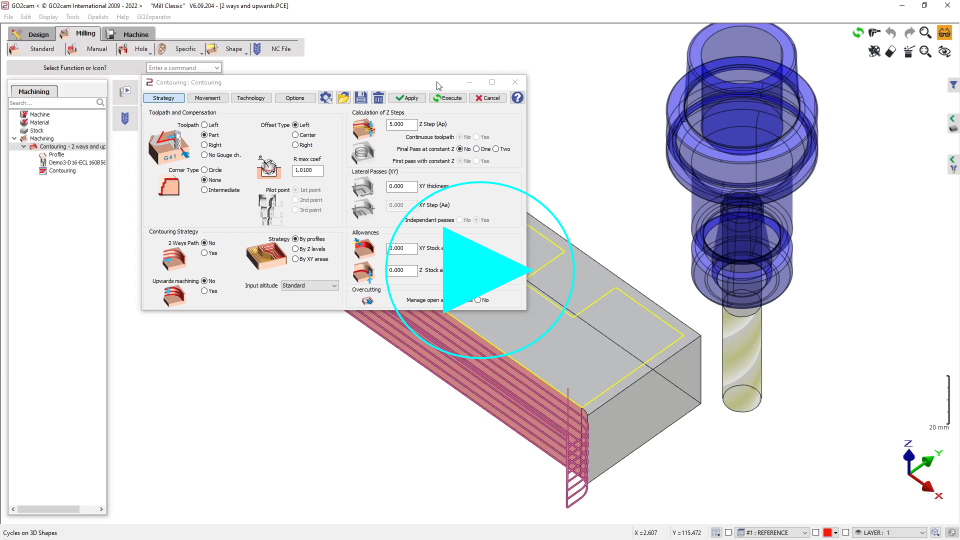Viewport: 960px width, 540px height.
Task: Click the red color swatch in the status bar
Action: point(828,532)
